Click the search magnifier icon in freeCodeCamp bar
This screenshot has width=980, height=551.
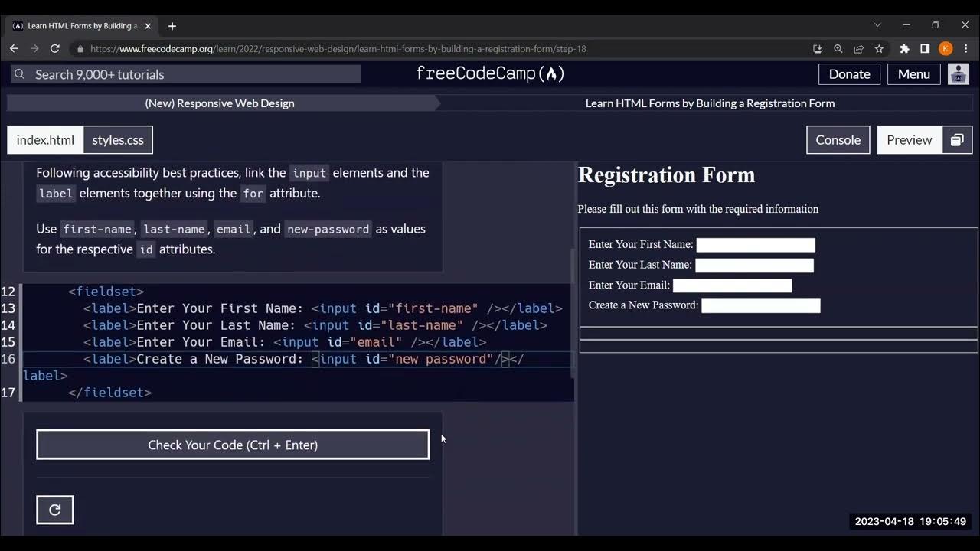click(x=20, y=74)
